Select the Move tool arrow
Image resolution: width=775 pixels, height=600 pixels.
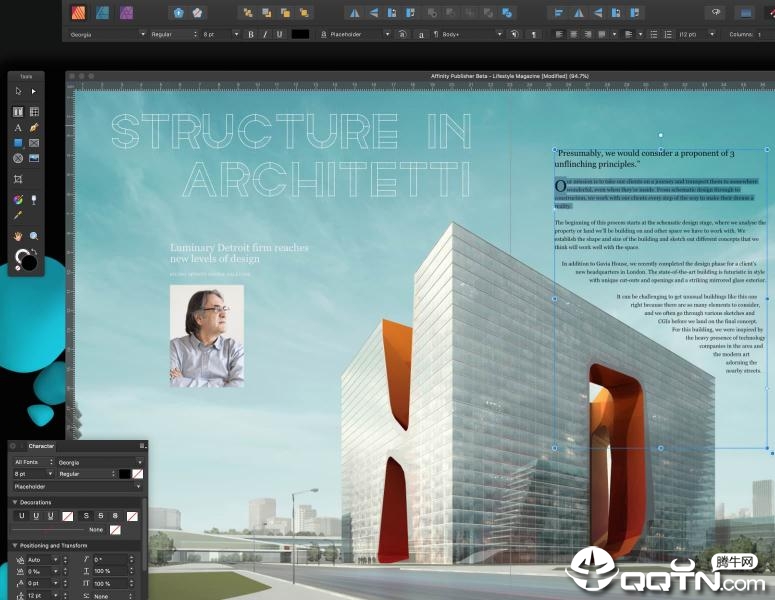tap(18, 91)
